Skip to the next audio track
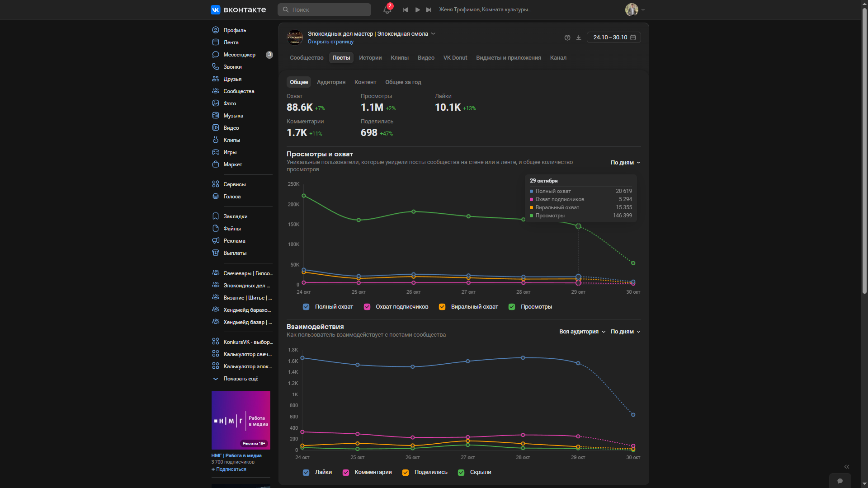 429,9
